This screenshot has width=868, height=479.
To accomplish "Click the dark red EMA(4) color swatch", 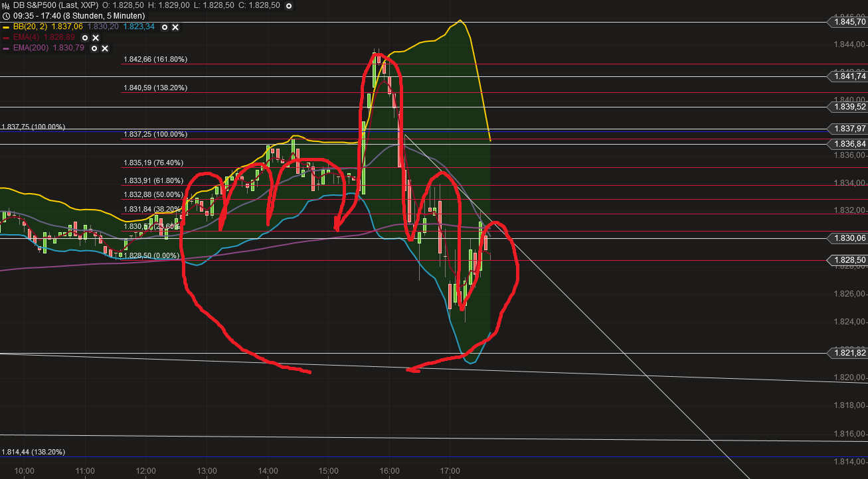I will point(6,38).
